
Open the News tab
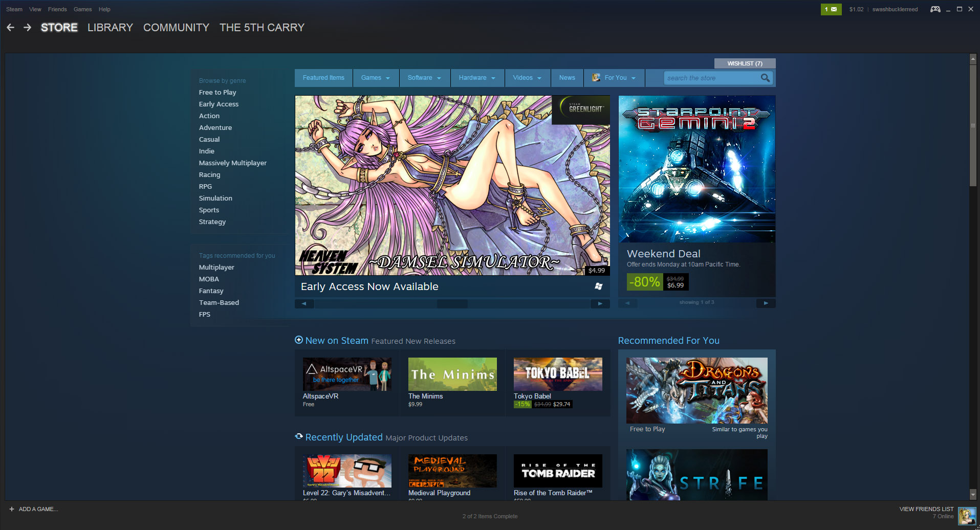point(567,78)
